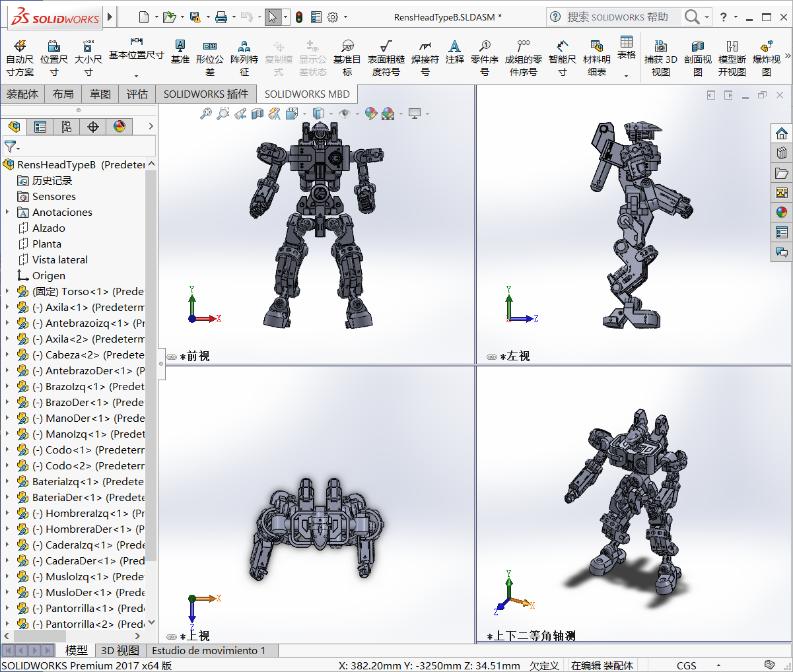The image size is (793, 672).
Task: Click the Zoom to Fit icon
Action: click(206, 114)
